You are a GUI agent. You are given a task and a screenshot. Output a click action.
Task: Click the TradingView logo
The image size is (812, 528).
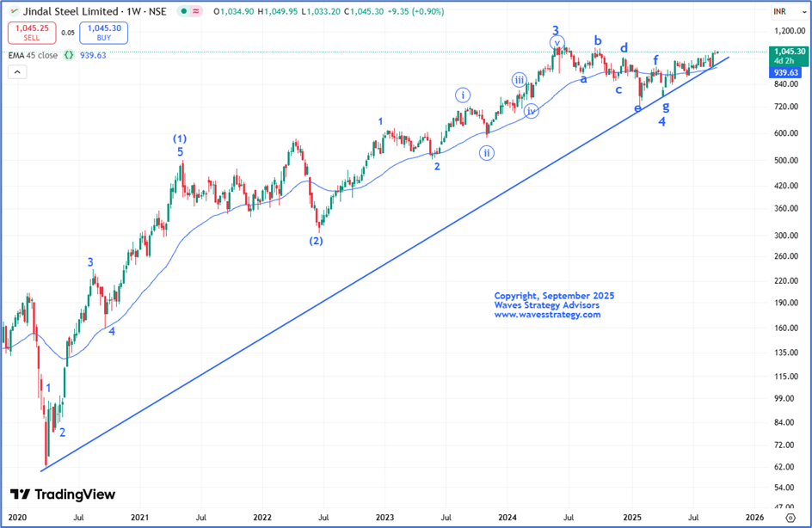63,494
